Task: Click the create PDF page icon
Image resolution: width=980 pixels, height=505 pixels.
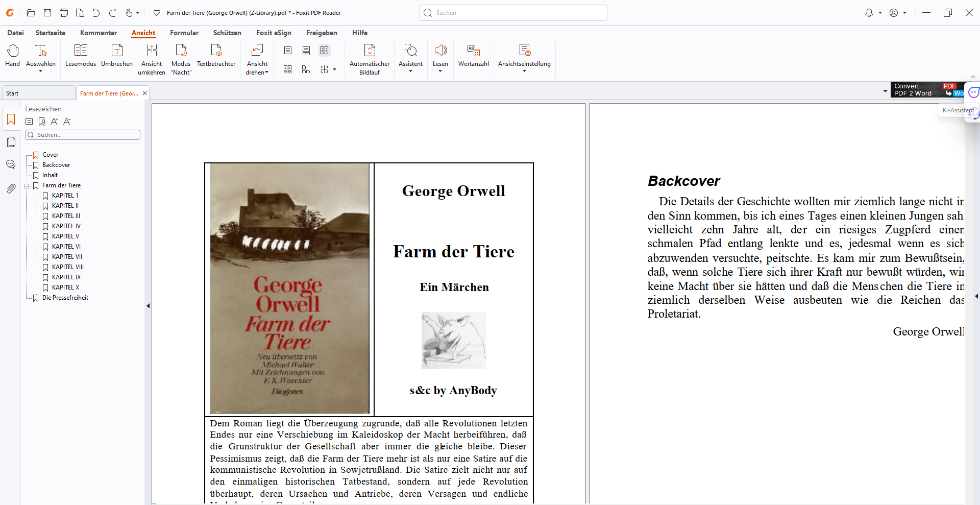Action: pos(80,13)
